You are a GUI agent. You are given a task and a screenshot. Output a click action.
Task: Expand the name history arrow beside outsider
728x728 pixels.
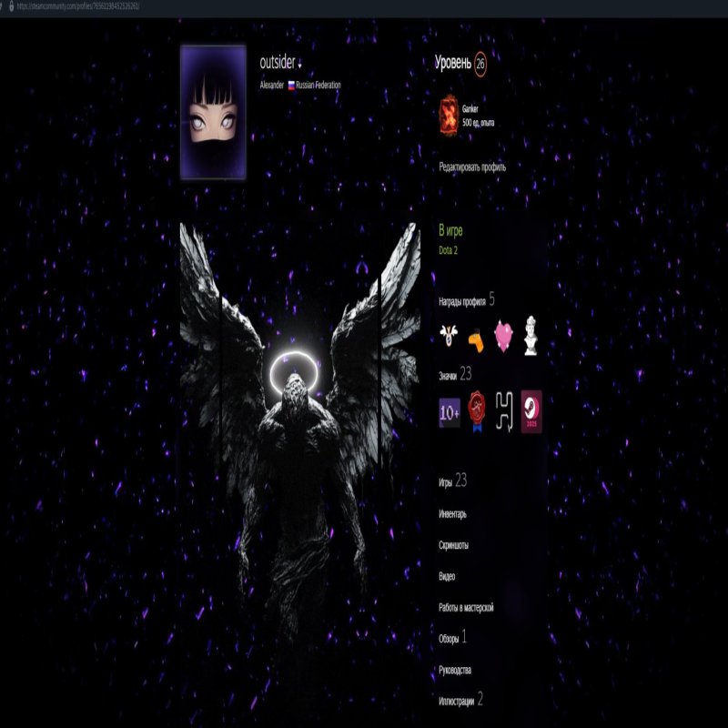[300, 65]
